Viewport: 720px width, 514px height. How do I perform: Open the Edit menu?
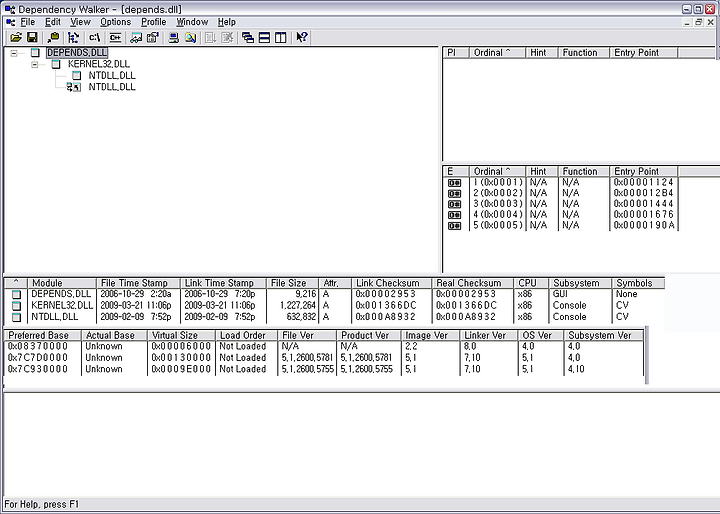pyautogui.click(x=53, y=22)
